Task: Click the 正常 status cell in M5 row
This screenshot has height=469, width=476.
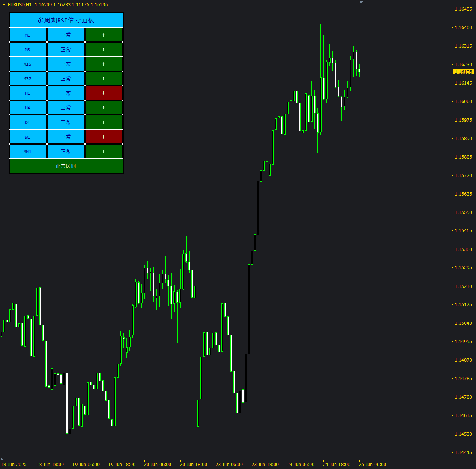Action: click(x=66, y=49)
